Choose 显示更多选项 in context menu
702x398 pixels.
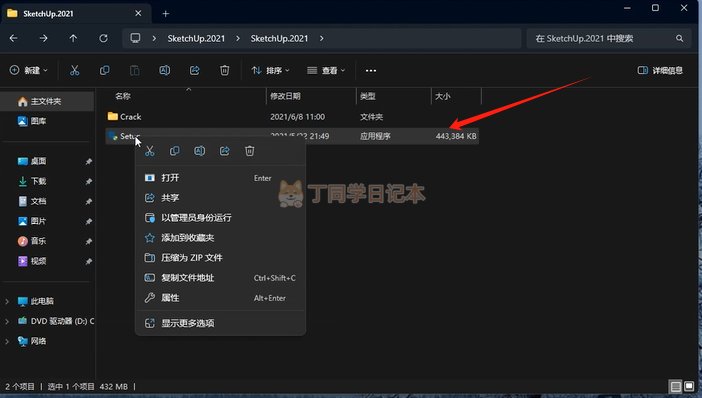tap(220, 323)
